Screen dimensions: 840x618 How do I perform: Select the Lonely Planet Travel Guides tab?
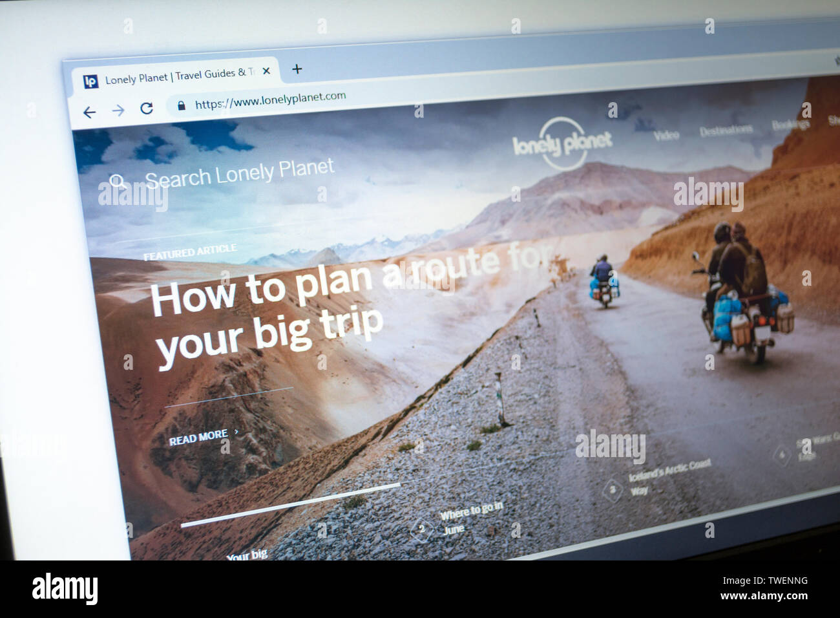click(176, 76)
